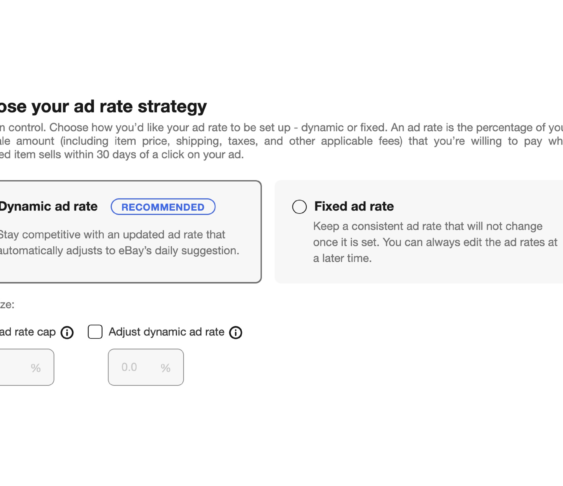The width and height of the screenshot is (563, 486).
Task: Click the ad rate strategy heading
Action: click(103, 107)
